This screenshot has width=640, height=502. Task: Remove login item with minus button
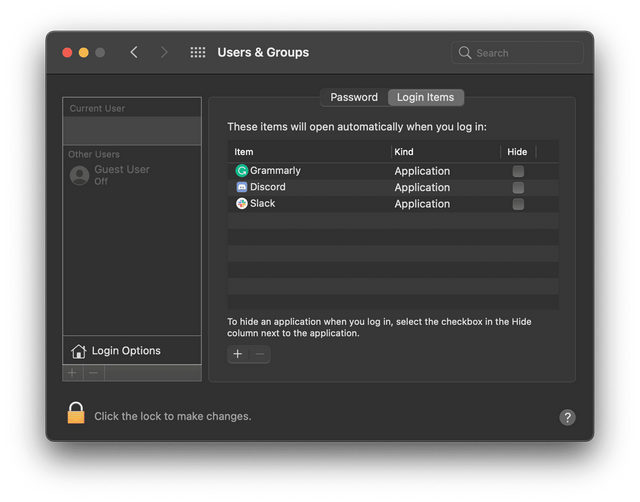pos(259,354)
